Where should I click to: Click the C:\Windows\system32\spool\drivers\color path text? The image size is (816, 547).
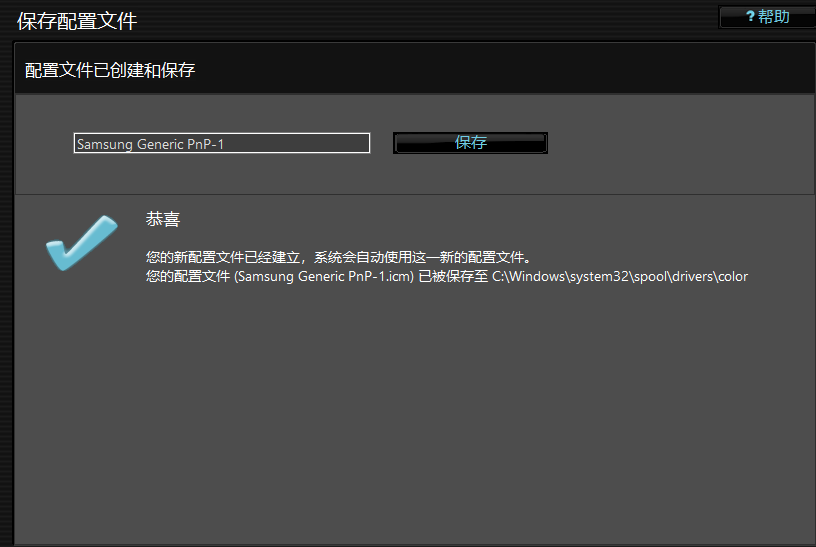(x=620, y=277)
